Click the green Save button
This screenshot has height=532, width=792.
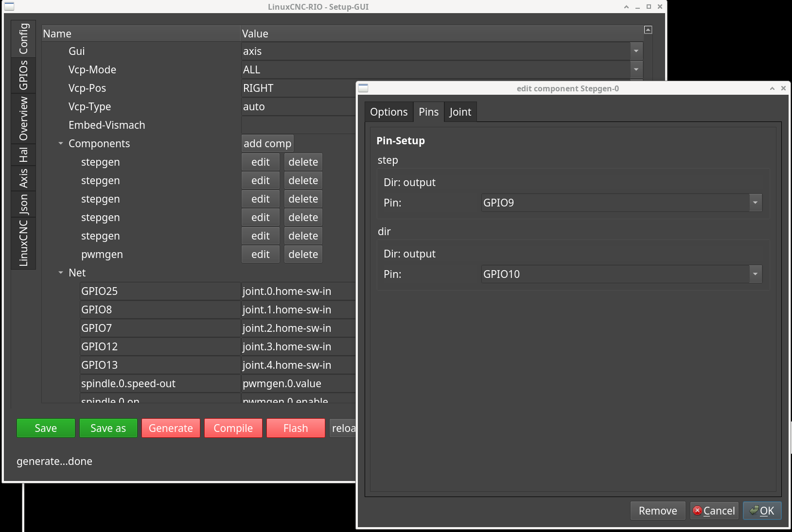46,428
